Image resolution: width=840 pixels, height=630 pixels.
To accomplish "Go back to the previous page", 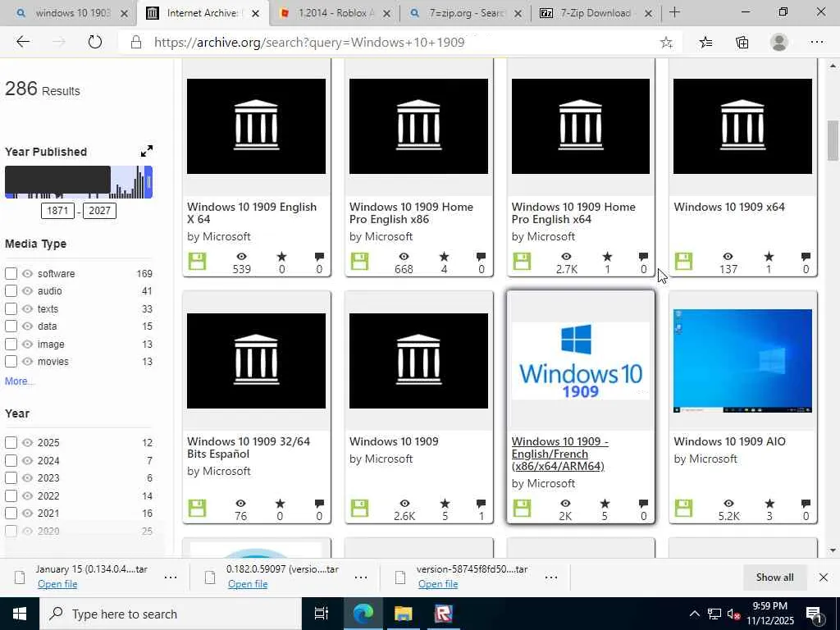I will (22, 42).
